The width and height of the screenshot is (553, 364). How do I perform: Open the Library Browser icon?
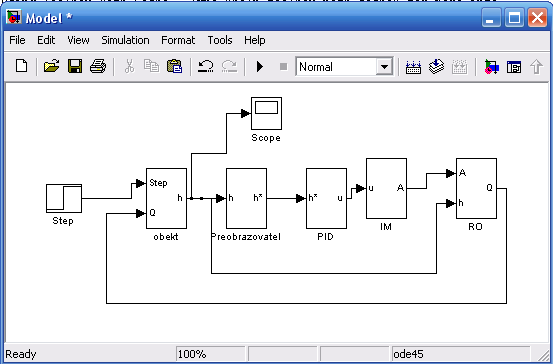[491, 66]
